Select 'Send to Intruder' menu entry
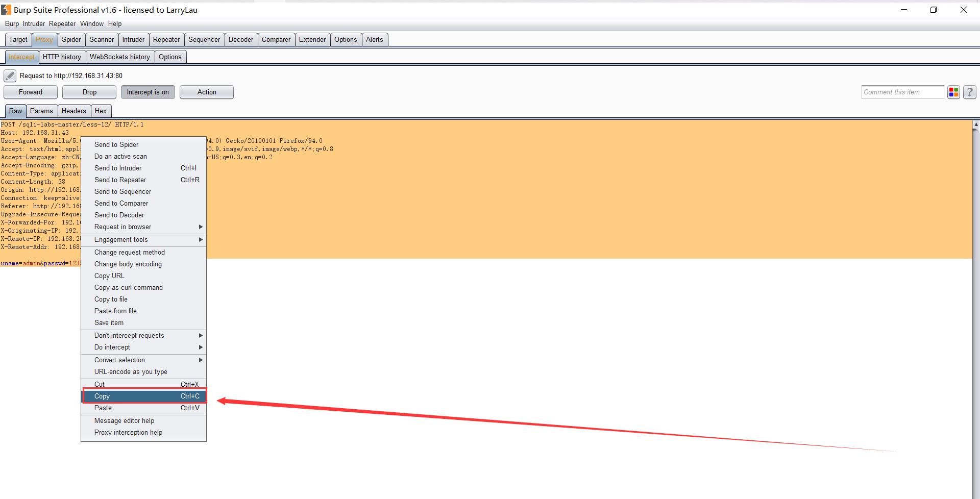 pos(143,168)
